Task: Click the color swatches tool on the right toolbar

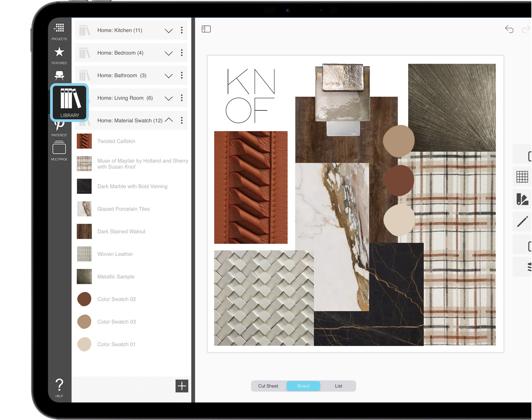Action: 523,199
